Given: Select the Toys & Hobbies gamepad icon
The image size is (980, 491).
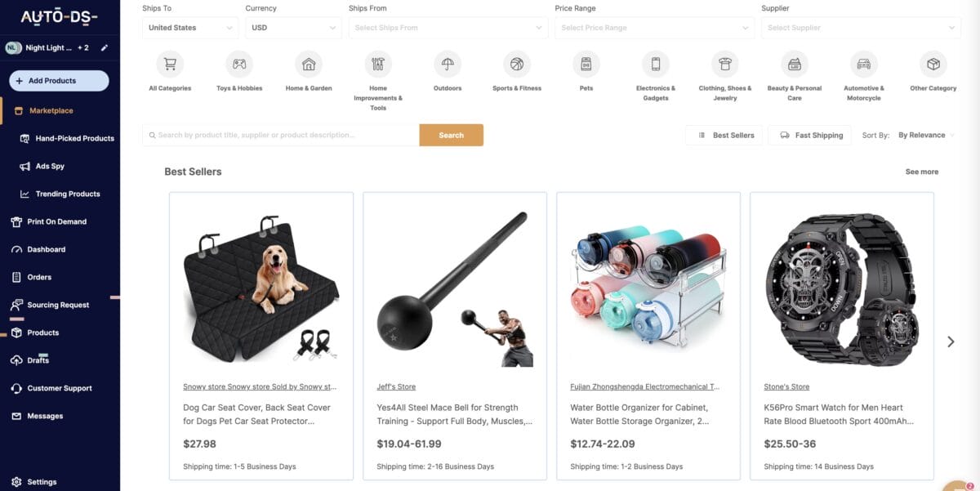Looking at the screenshot, I should tap(239, 64).
